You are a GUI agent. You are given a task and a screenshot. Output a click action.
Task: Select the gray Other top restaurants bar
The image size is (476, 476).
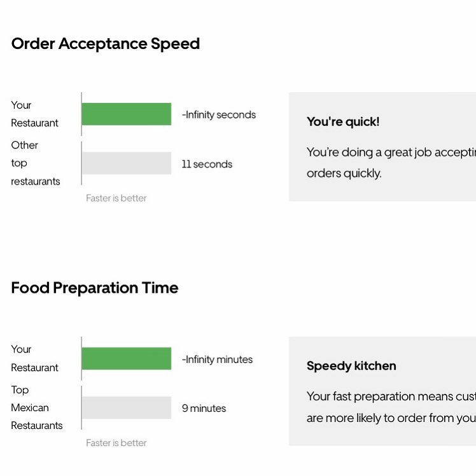127,164
